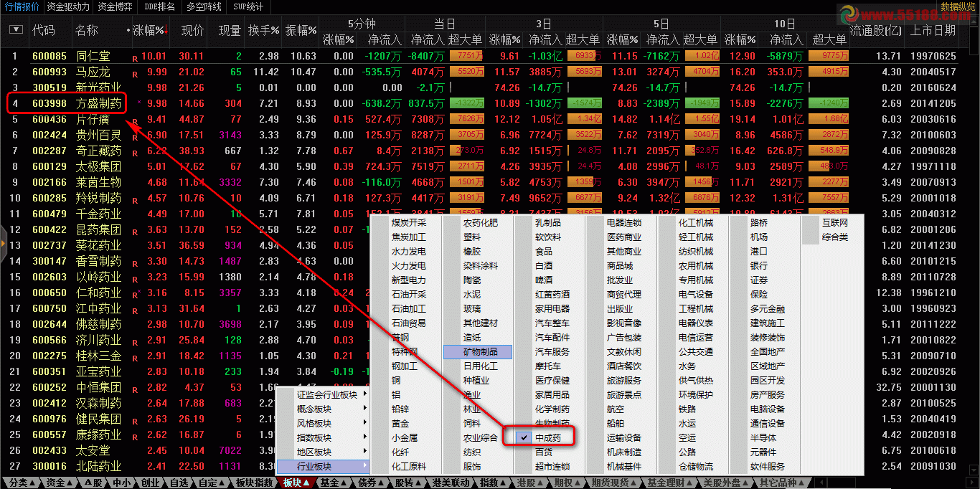Open the DDE排名 tab
Viewport: 980px width, 489px height.
160,6
